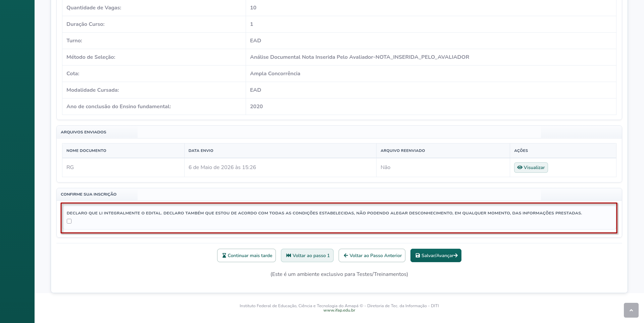The height and width of the screenshot is (323, 644).
Task: Click the Cota label
Action: pyautogui.click(x=73, y=74)
